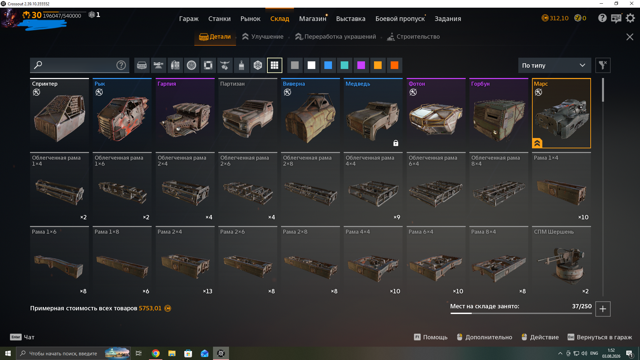Switch to the Рынок menu tab
Viewport: 640px width, 360px height.
coord(250,19)
